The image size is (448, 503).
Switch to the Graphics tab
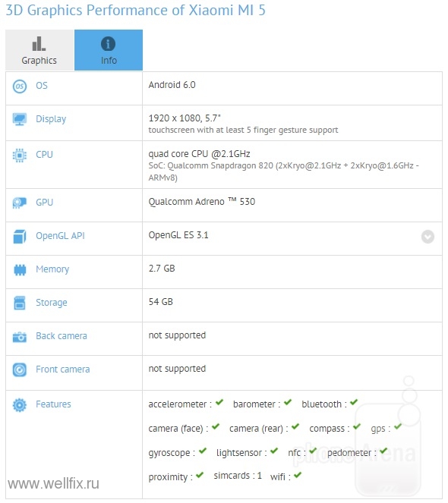(39, 50)
